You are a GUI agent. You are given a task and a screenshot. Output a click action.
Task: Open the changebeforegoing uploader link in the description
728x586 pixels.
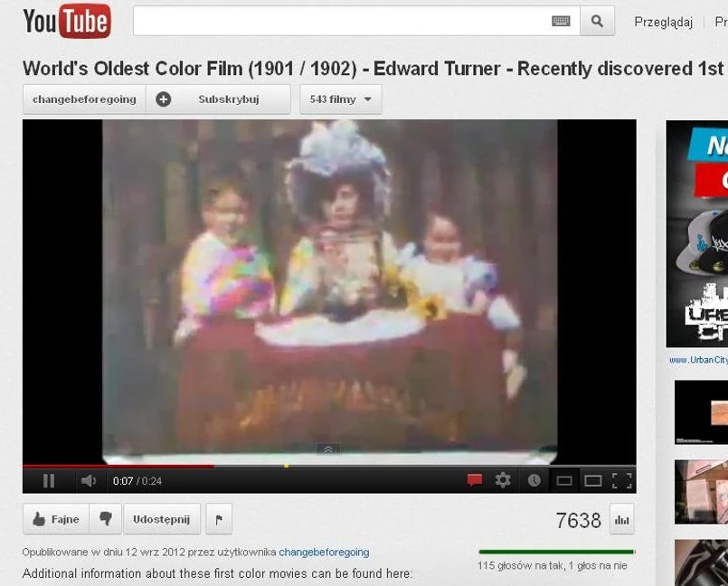[324, 553]
